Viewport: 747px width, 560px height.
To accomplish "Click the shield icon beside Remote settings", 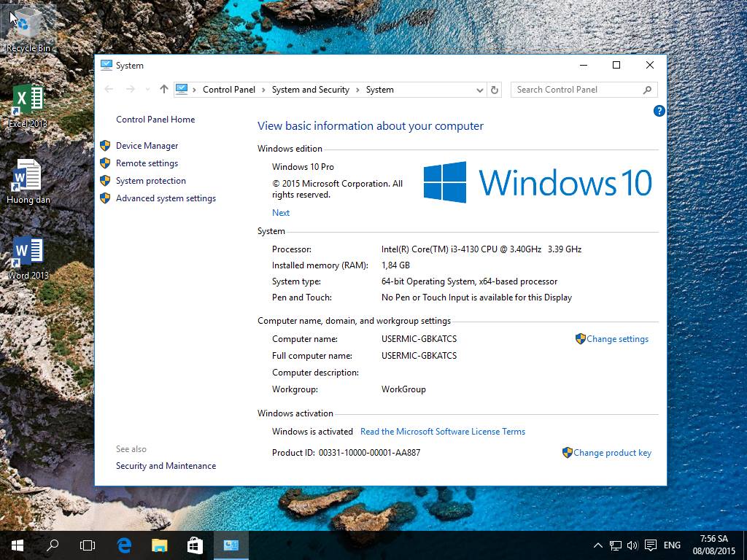I will pyautogui.click(x=105, y=163).
